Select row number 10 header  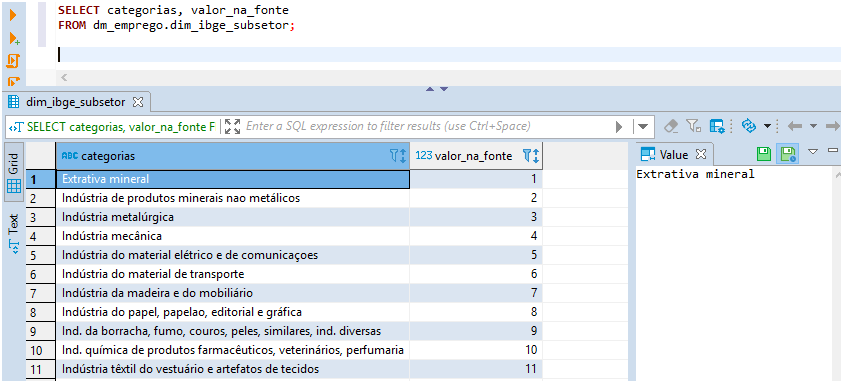pyautogui.click(x=40, y=350)
